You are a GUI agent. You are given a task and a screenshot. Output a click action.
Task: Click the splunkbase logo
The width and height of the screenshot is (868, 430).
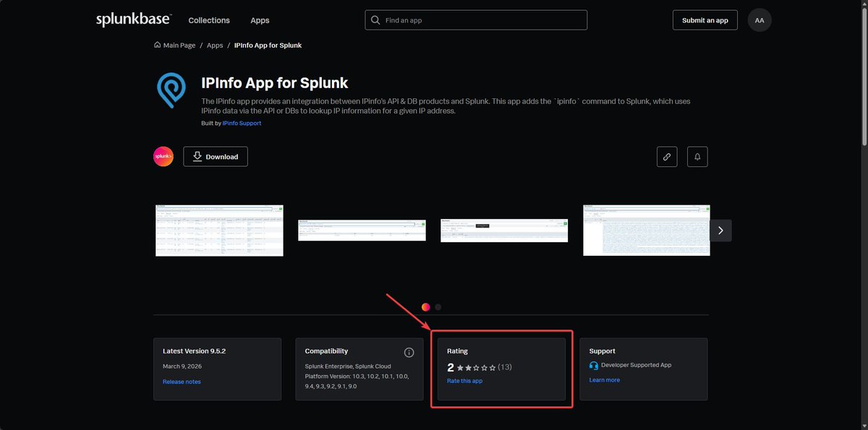coord(133,20)
